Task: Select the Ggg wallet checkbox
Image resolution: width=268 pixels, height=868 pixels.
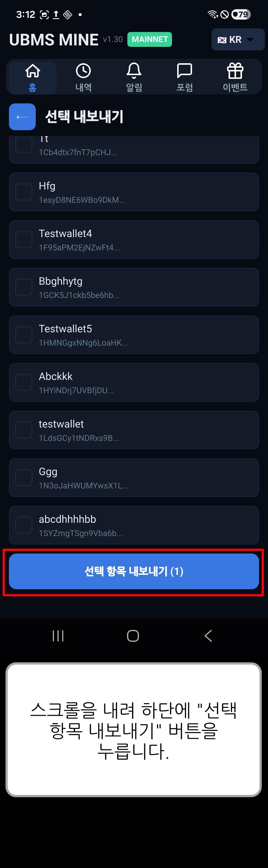Action: click(24, 477)
